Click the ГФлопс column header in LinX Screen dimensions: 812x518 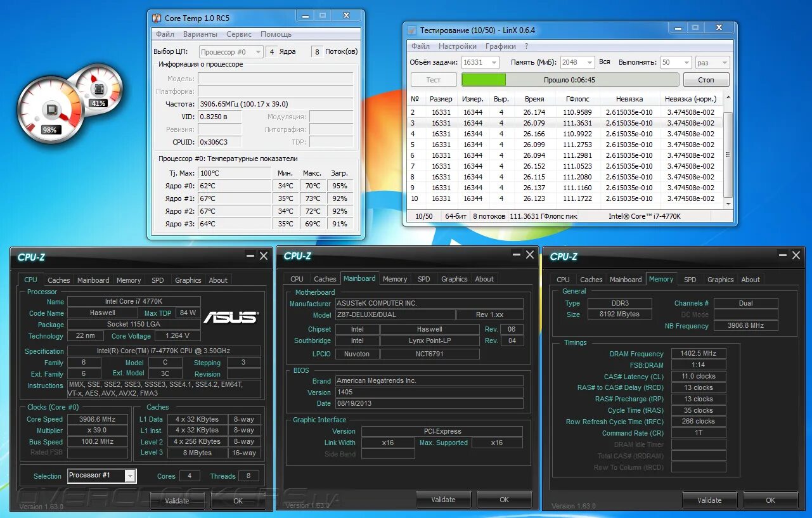tap(577, 99)
